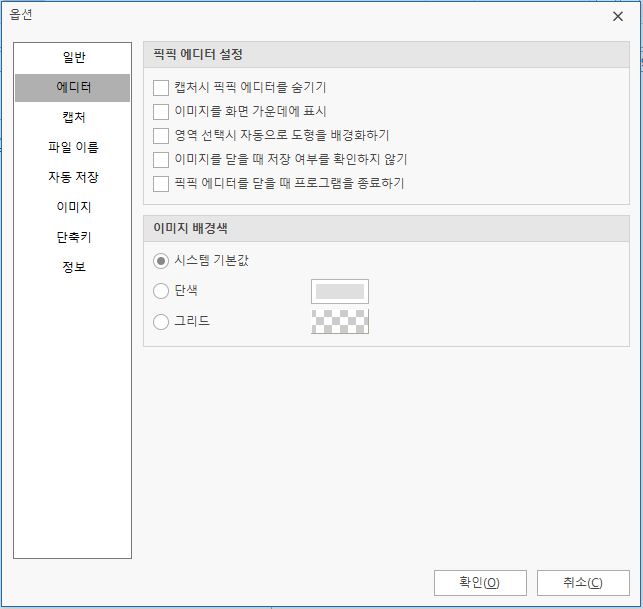This screenshot has width=643, height=609.
Task: Enable 이미지를 닫을 때 저장 여부를 확인하지 않기
Action: [161, 160]
